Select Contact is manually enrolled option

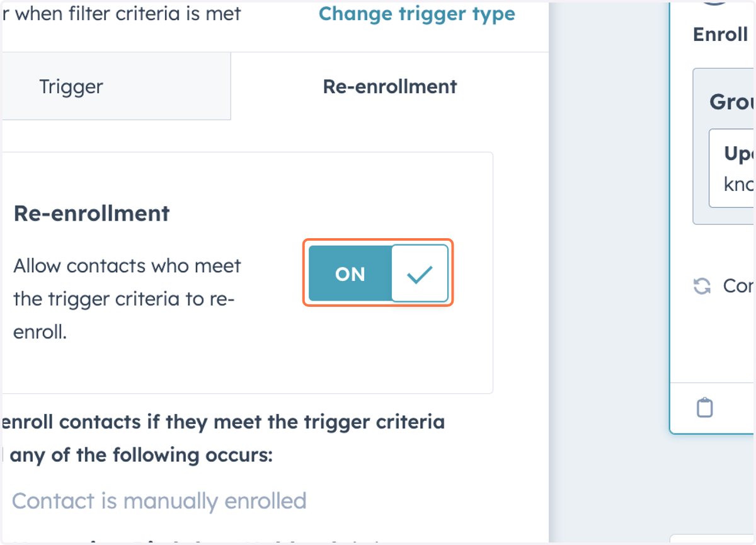tap(159, 501)
